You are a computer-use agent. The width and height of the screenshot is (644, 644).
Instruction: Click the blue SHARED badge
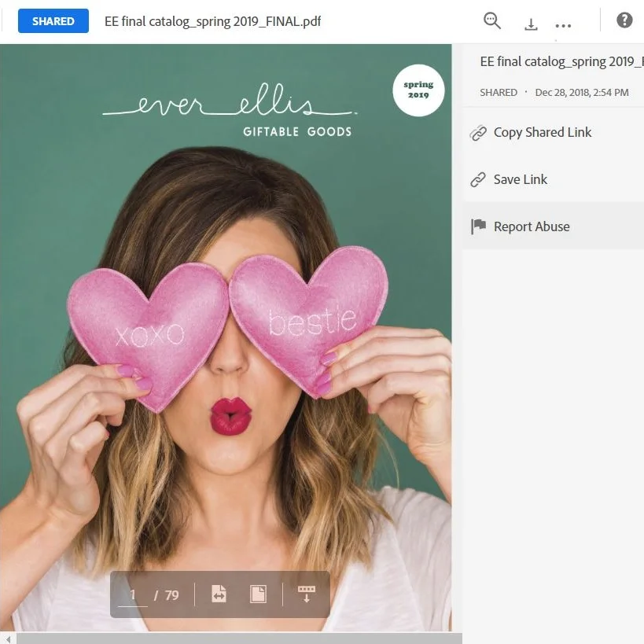click(x=53, y=20)
